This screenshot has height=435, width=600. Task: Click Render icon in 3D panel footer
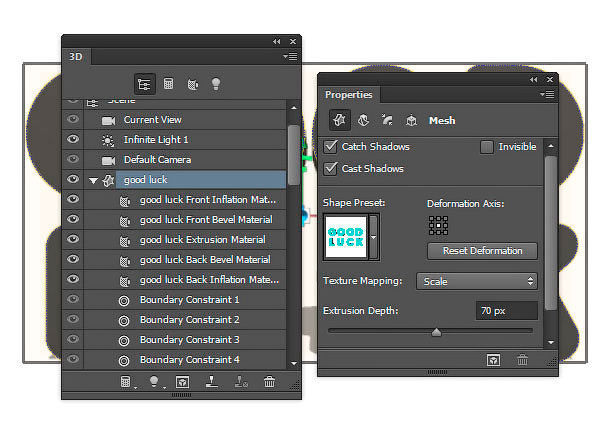coord(182,382)
